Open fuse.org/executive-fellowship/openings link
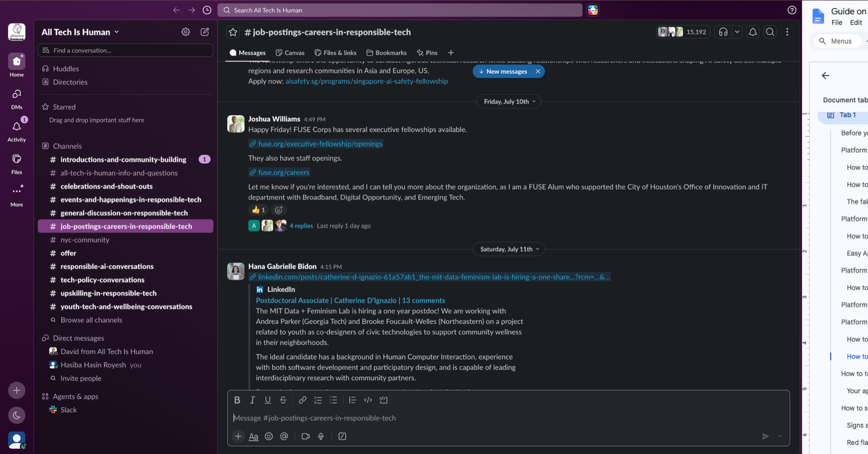The image size is (868, 454). 320,144
